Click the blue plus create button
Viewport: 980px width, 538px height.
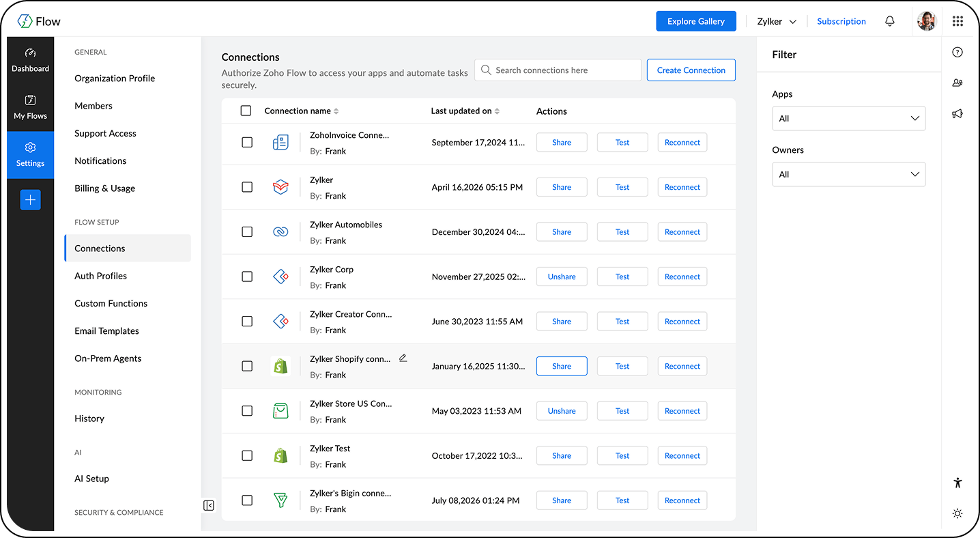click(30, 200)
